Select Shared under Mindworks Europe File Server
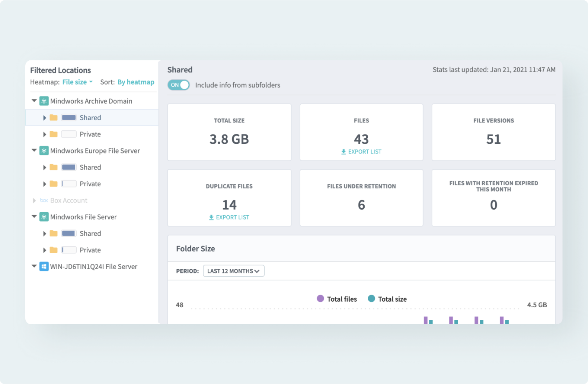588x384 pixels. click(90, 167)
